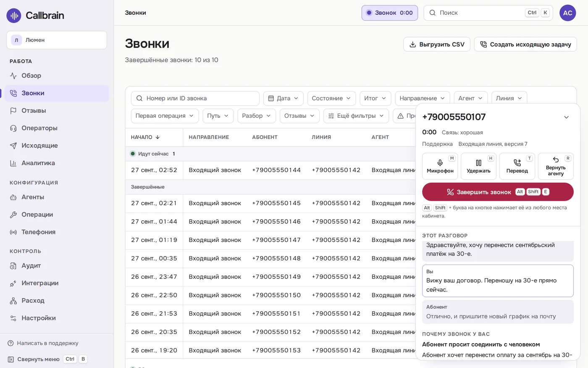Open the Люмен workspace selector
The height and width of the screenshot is (368, 588).
(57, 40)
